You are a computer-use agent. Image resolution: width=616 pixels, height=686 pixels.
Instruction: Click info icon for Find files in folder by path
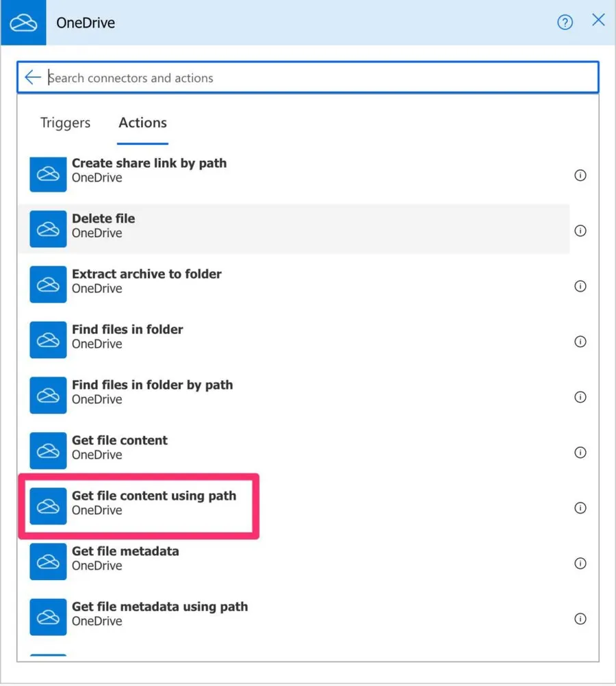(580, 397)
